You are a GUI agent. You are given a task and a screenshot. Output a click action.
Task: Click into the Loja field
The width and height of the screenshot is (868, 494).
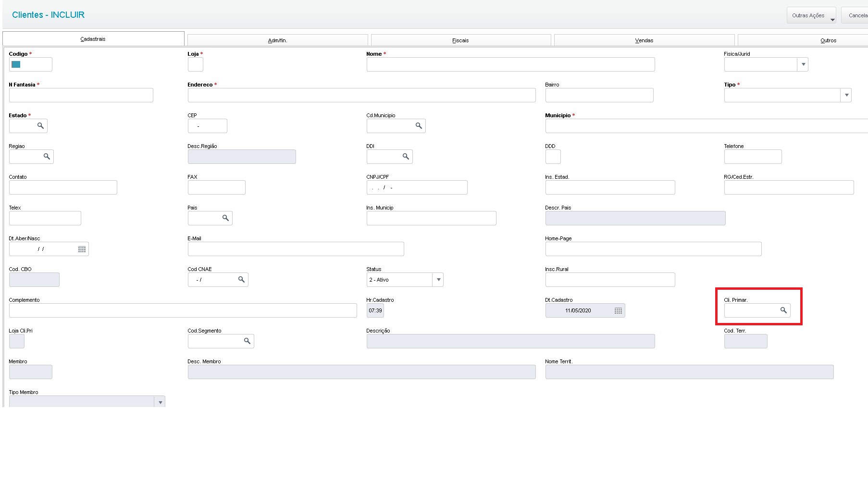196,64
